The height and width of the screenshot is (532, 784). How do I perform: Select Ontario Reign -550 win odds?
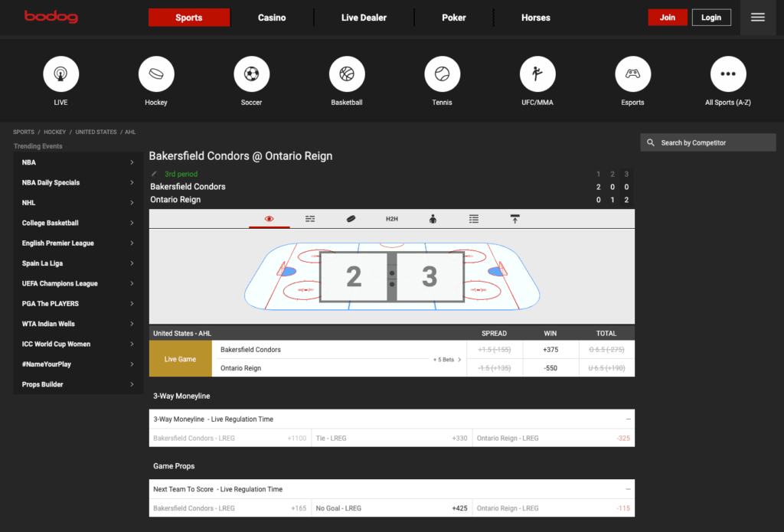pyautogui.click(x=550, y=368)
